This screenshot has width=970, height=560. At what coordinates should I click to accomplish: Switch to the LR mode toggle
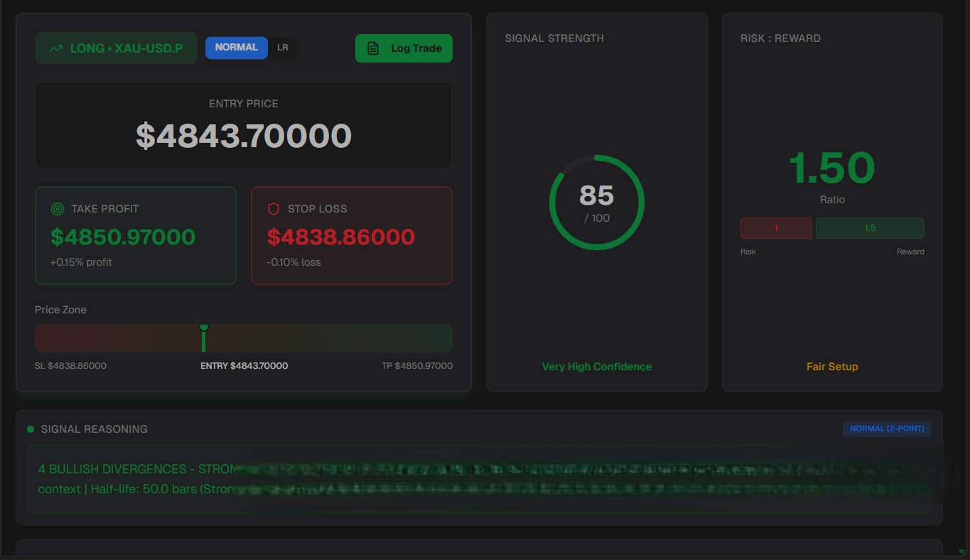pyautogui.click(x=283, y=48)
